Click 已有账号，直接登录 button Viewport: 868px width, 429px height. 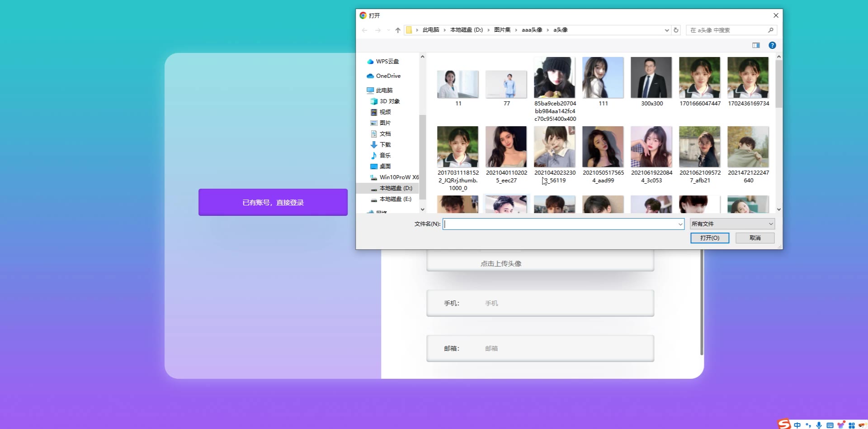[x=273, y=202]
